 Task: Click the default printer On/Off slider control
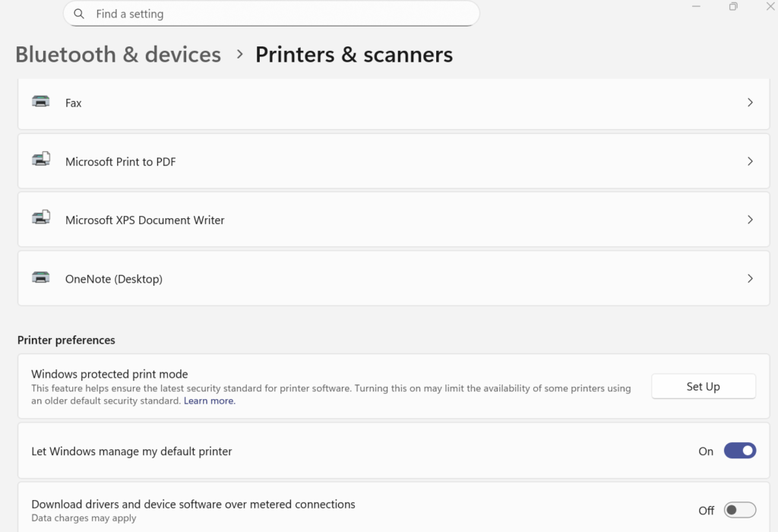(739, 451)
